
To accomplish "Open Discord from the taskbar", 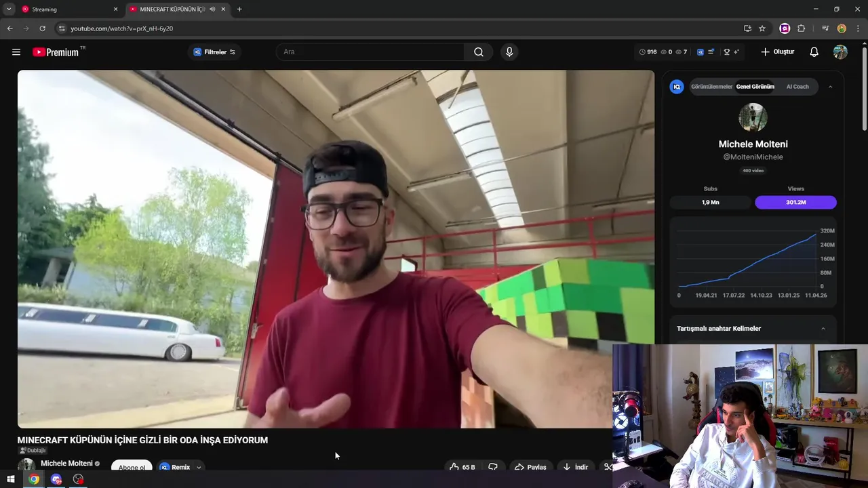I will [x=56, y=479].
